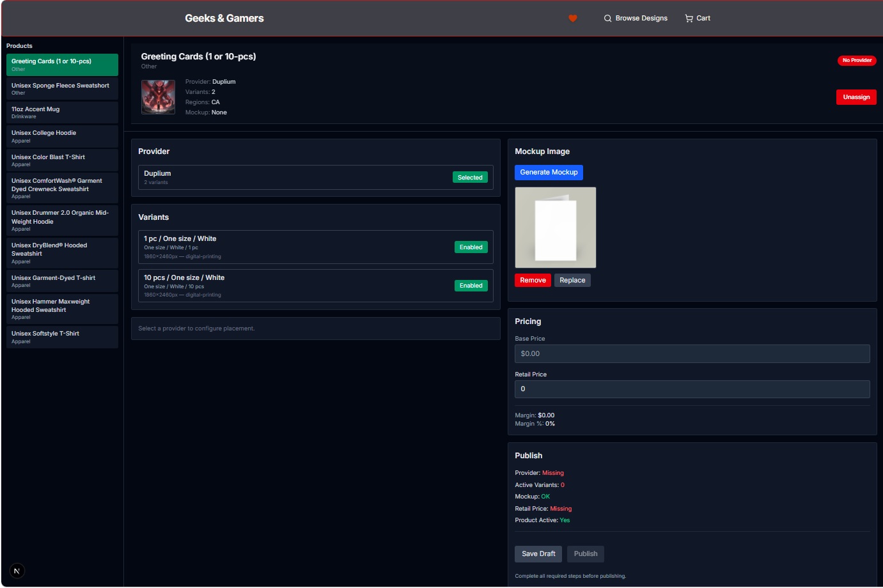Click the red heart favorites icon
The height and width of the screenshot is (588, 883).
[573, 19]
